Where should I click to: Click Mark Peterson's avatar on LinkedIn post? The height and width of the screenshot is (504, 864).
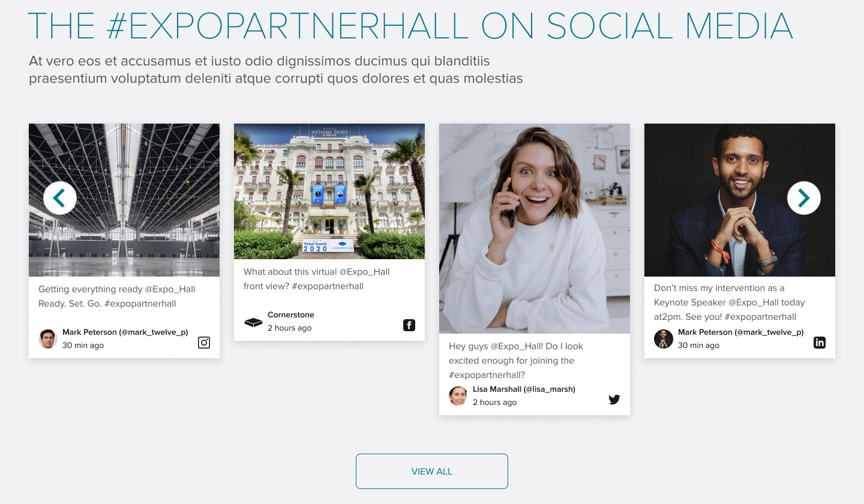click(x=664, y=339)
